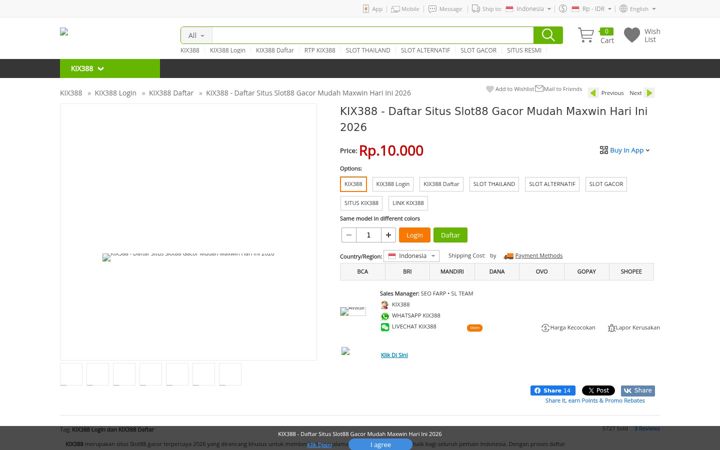Click the Add to Wishlist heart icon
Image resolution: width=720 pixels, height=450 pixels.
click(489, 89)
